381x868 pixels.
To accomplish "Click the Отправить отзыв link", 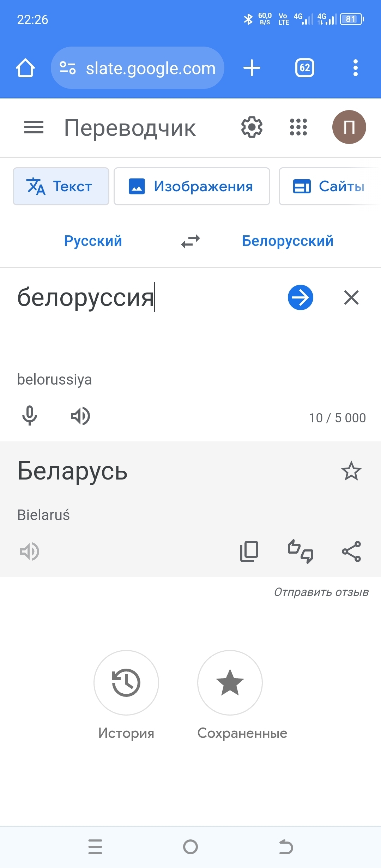I will (x=321, y=592).
